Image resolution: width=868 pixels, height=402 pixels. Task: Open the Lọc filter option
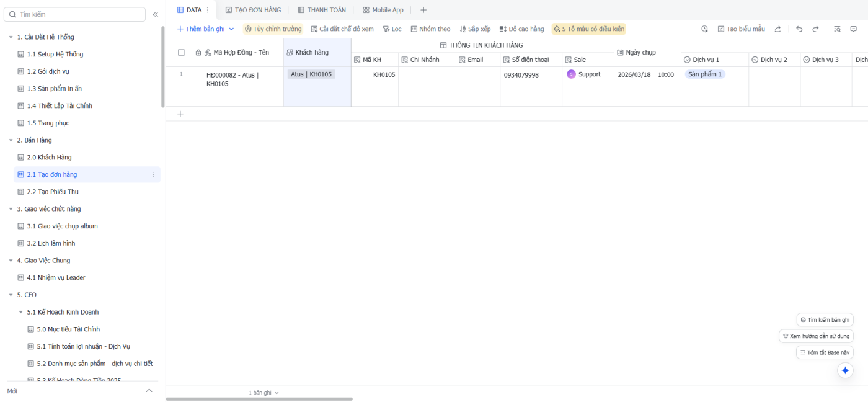click(x=392, y=29)
